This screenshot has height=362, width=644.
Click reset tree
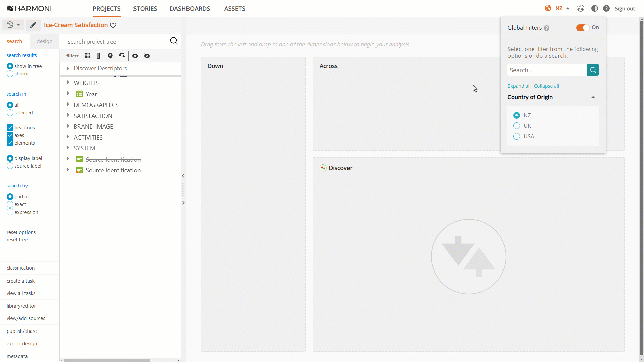point(17,240)
